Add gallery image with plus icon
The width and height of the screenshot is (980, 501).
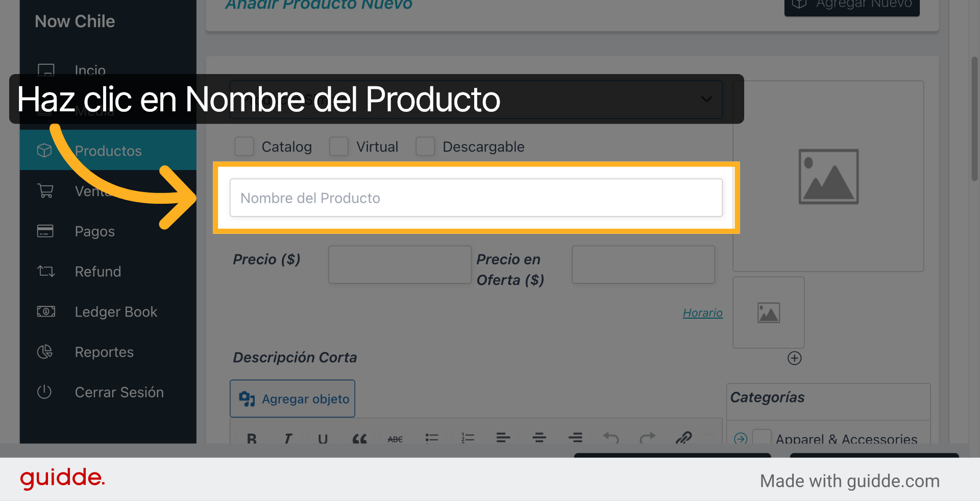pos(795,358)
